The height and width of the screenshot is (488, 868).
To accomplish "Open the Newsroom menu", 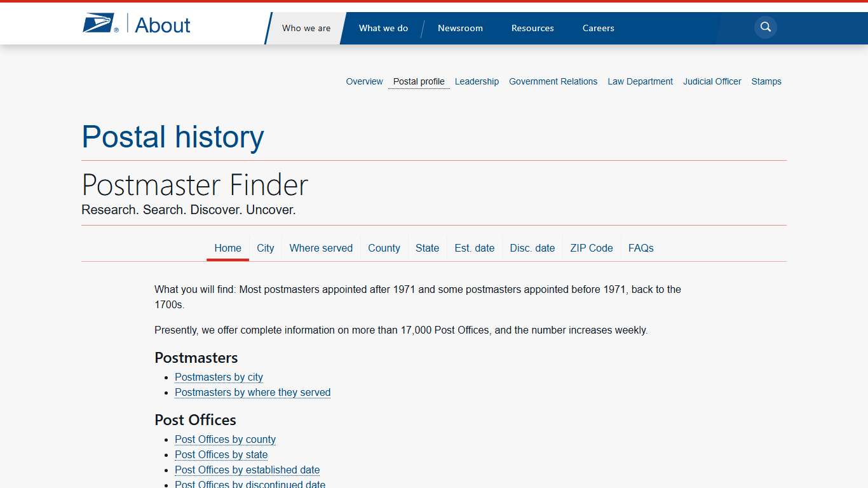I will [460, 28].
